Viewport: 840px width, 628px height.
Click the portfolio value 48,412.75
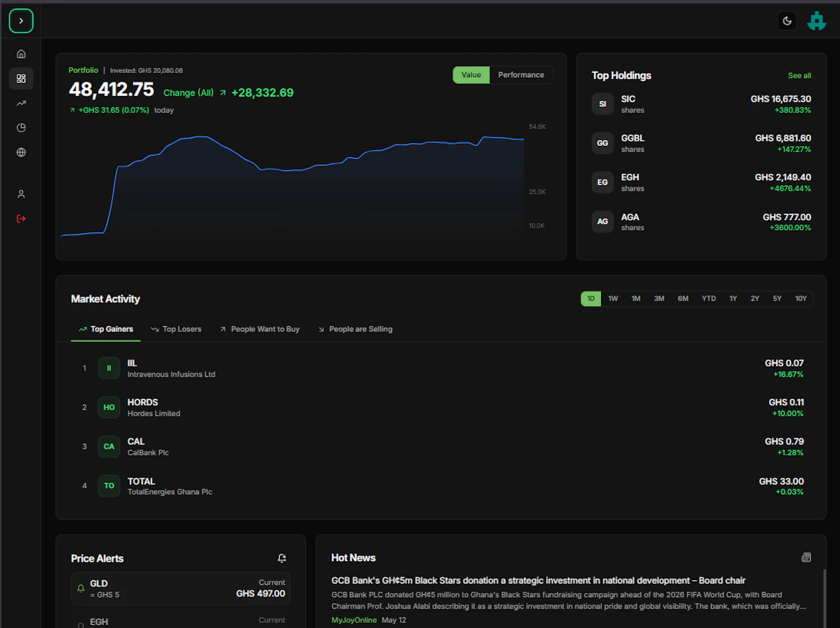(x=111, y=90)
